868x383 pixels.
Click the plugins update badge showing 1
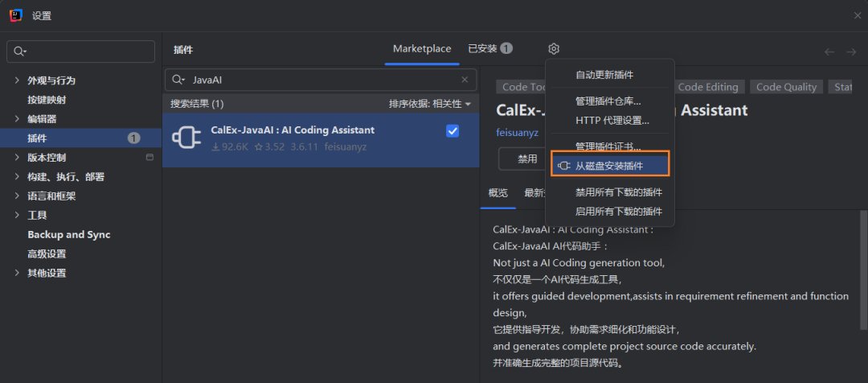[134, 138]
